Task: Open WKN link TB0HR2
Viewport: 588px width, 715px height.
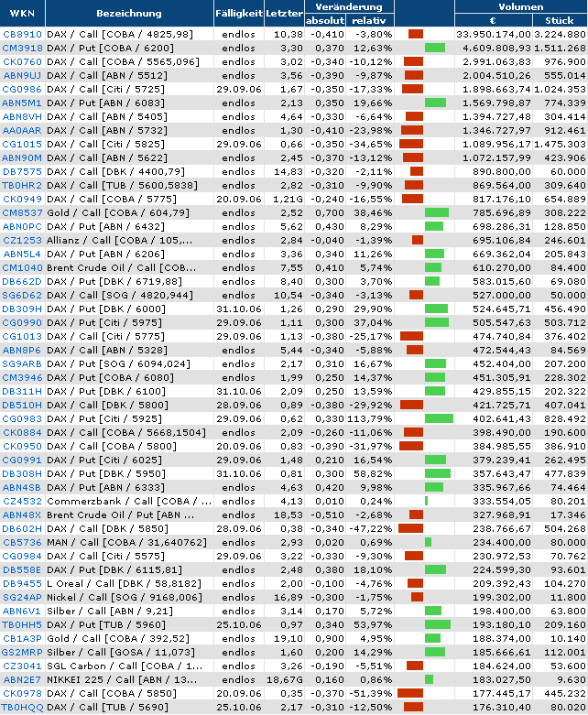Action: point(22,185)
